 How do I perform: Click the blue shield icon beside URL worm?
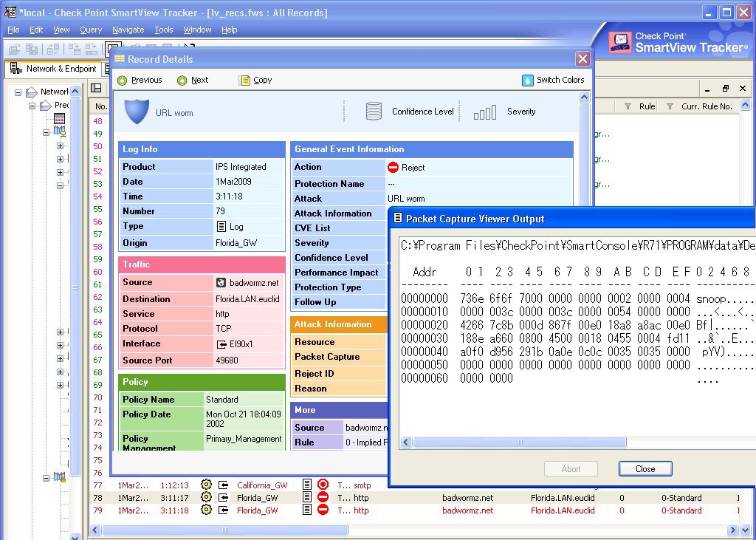click(137, 112)
